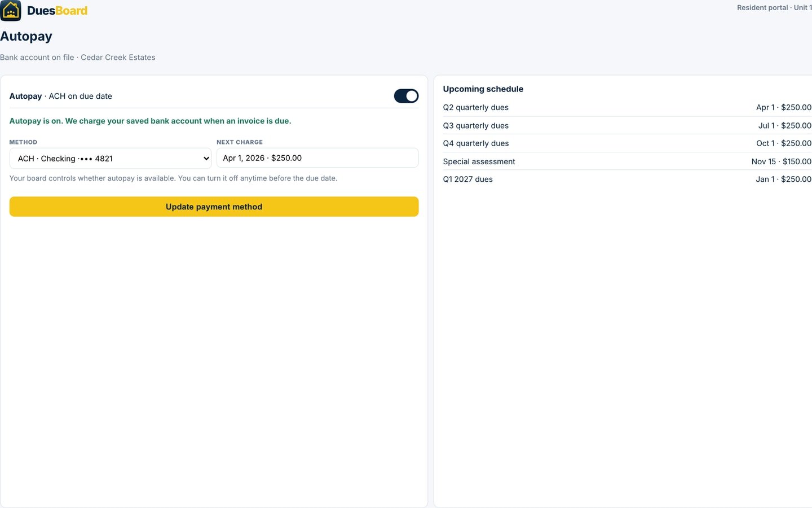The image size is (812, 508).
Task: Select the Q2 quarterly dues row
Action: pyautogui.click(x=627, y=107)
